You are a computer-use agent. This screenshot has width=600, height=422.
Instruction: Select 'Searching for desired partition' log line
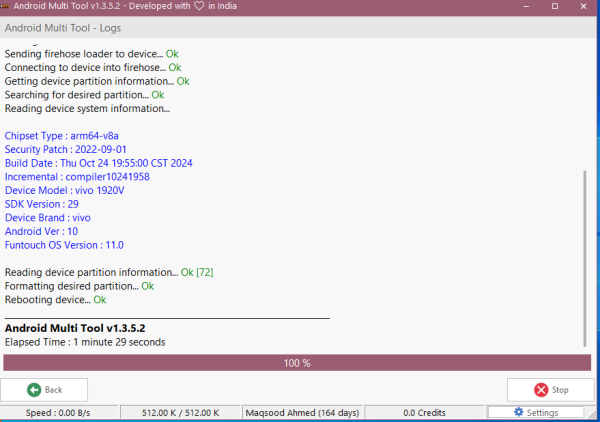(84, 95)
